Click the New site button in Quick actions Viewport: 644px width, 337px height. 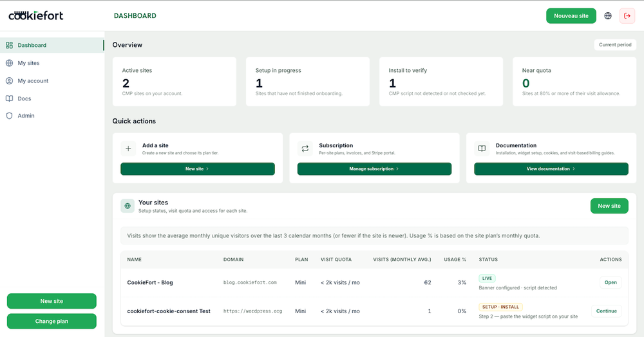point(198,169)
